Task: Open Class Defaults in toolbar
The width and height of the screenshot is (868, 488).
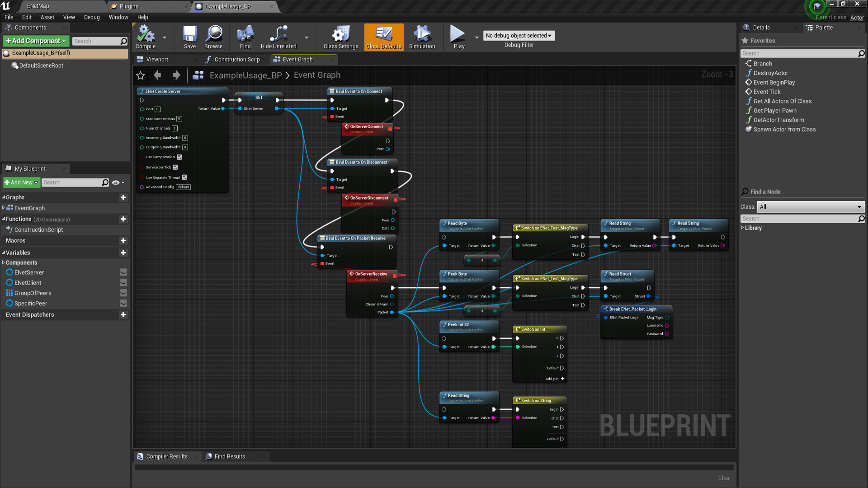Action: coord(384,37)
